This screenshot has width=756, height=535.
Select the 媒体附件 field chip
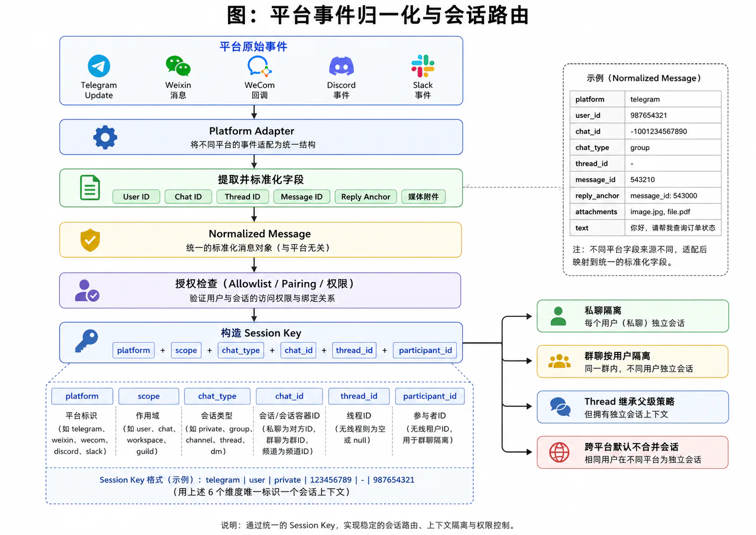tap(423, 197)
